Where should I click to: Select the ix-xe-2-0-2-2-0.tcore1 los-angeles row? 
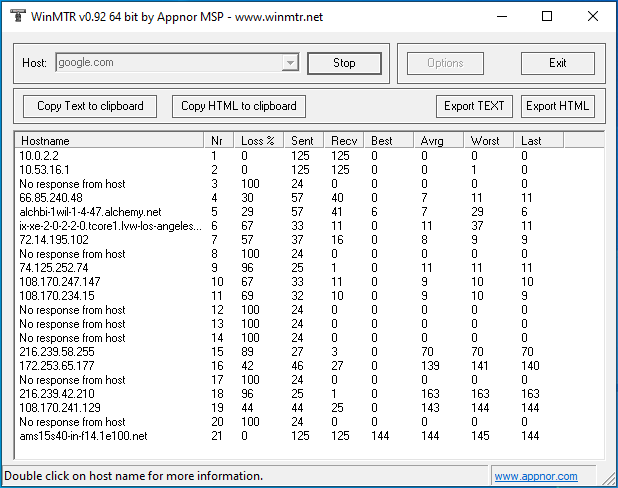click(309, 226)
